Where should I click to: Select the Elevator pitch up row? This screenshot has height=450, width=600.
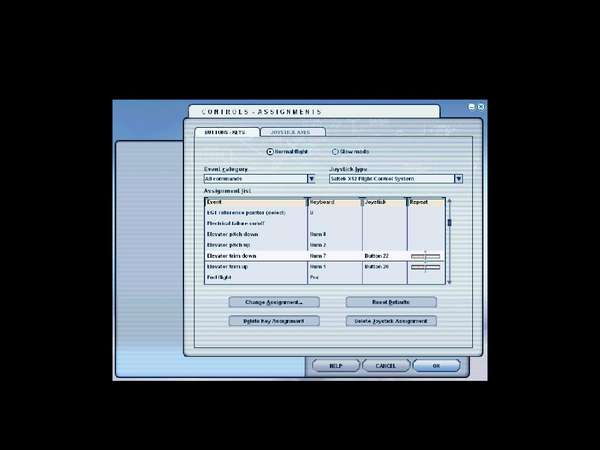tap(325, 245)
